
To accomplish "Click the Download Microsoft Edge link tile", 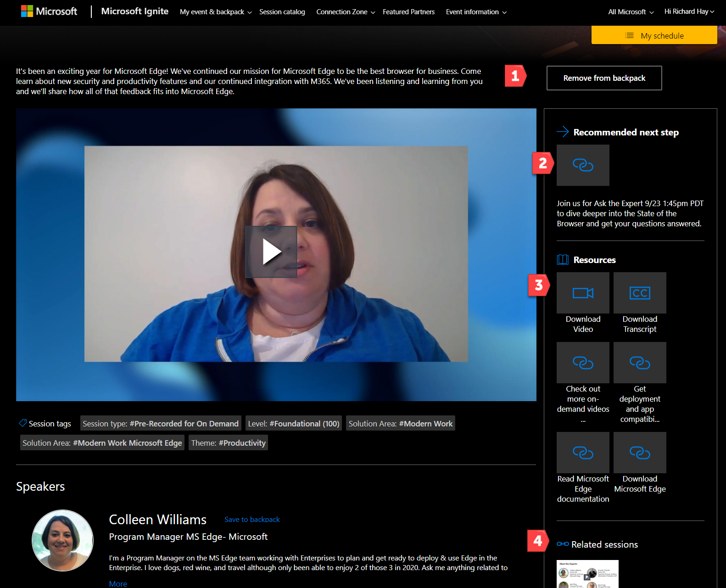I will pyautogui.click(x=640, y=453).
